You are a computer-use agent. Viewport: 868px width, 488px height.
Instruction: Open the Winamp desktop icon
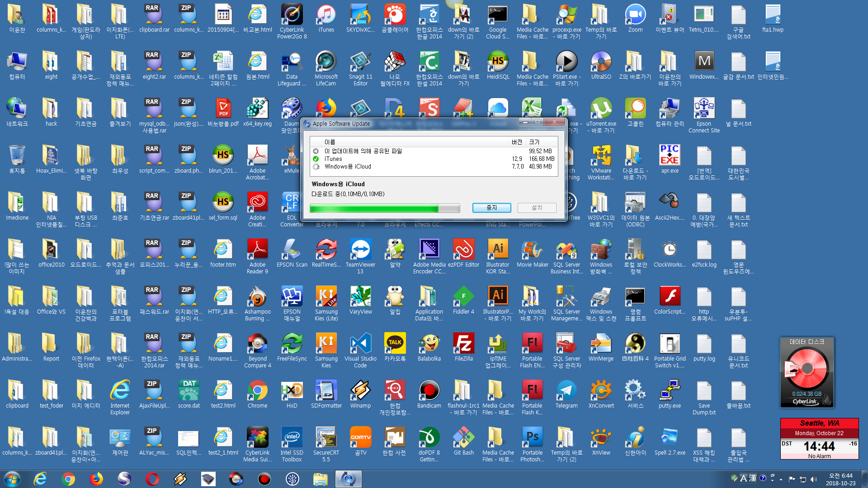tap(360, 394)
